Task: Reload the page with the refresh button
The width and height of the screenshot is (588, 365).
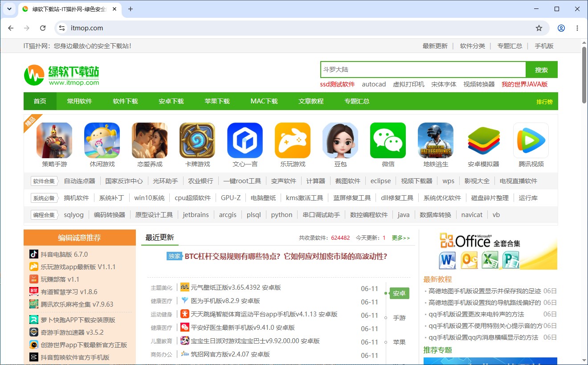Action: click(43, 28)
